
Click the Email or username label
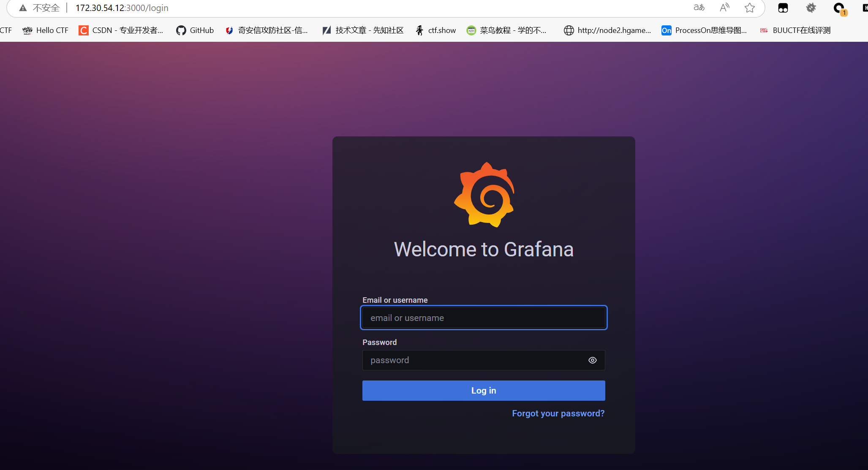[395, 300]
